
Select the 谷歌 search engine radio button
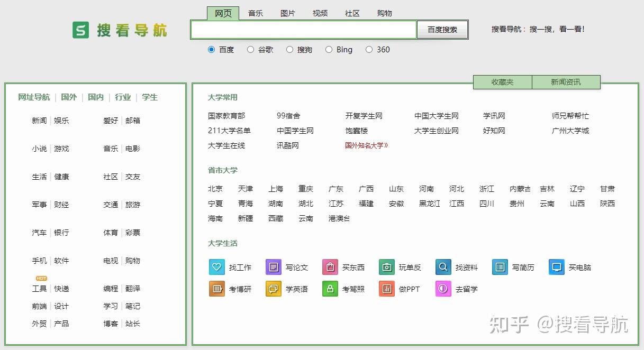(x=251, y=50)
